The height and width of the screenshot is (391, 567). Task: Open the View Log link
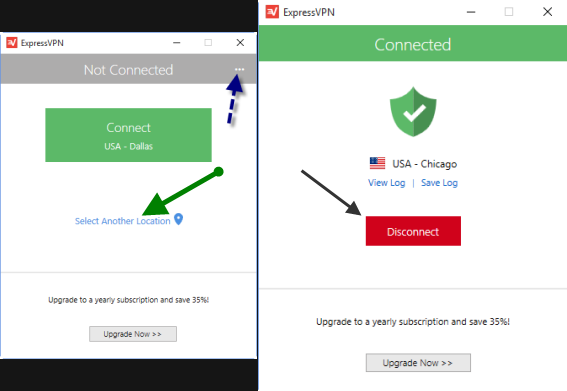(387, 183)
